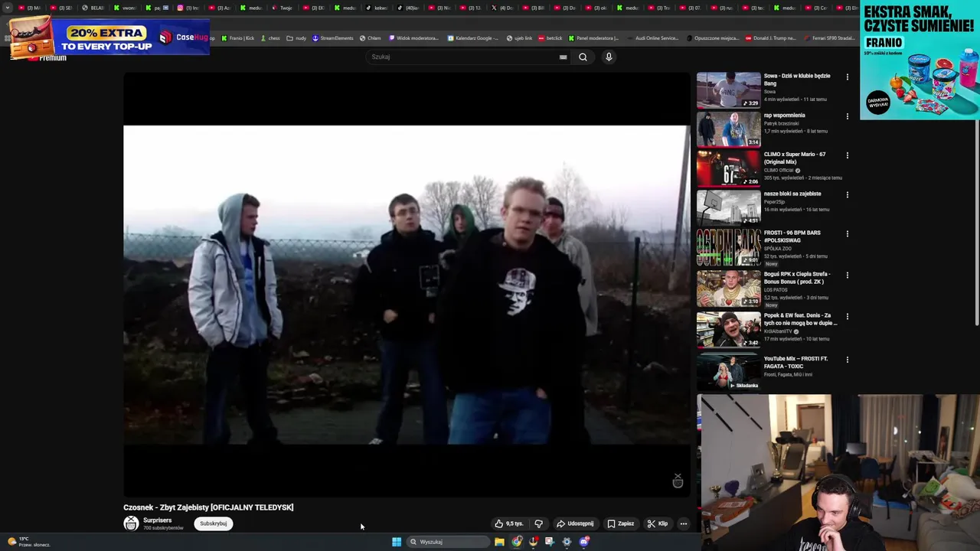This screenshot has height=551, width=980.
Task: Open the betclick bookmark
Action: pos(550,38)
